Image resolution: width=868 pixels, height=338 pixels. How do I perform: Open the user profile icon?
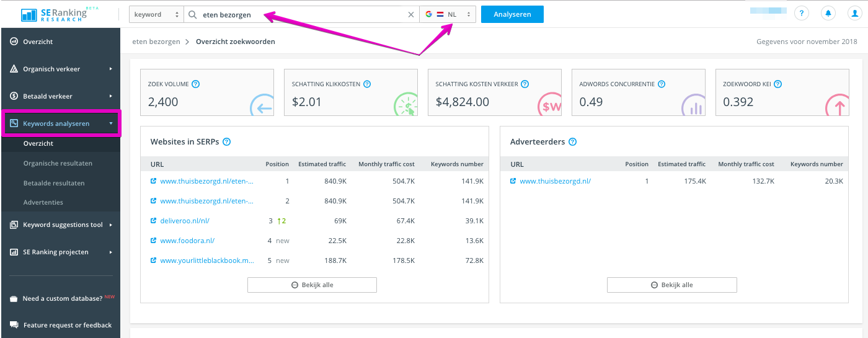(854, 14)
